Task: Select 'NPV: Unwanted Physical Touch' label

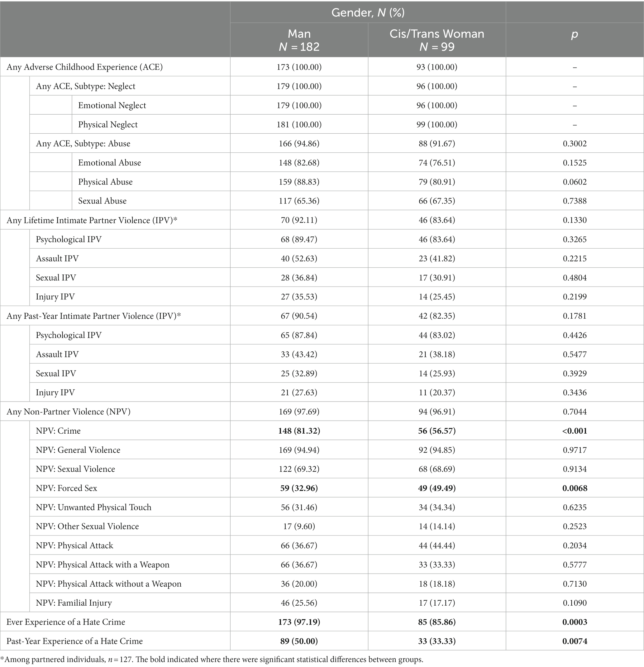Action: (x=93, y=507)
